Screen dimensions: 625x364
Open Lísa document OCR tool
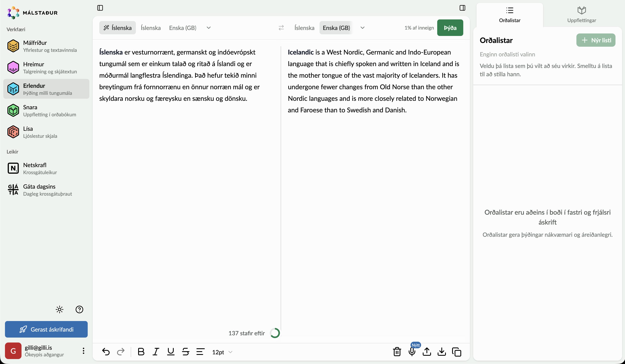coord(46,132)
